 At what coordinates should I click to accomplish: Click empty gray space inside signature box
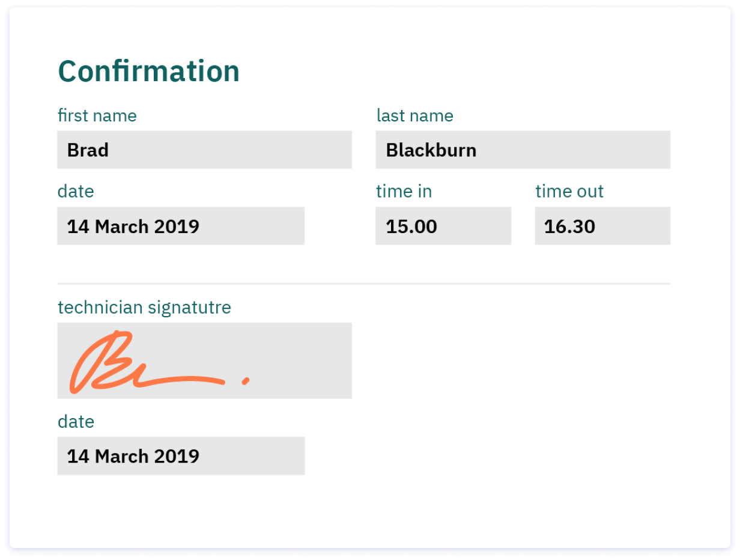[300, 348]
